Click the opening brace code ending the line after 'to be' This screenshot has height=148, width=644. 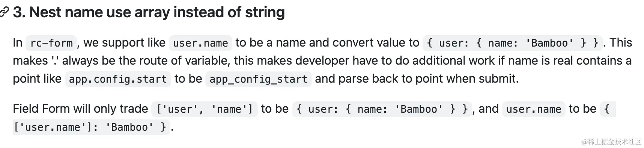608,109
